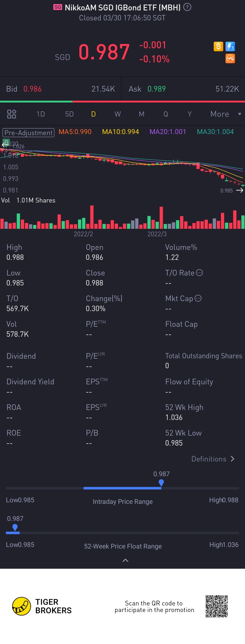The image size is (245, 644).
Task: Tap the orange dollar sign badge
Action: tap(218, 46)
